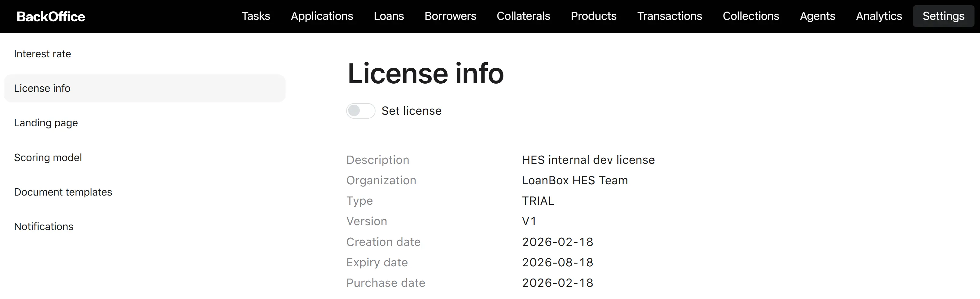Screen dimensions: 980x299
Task: Select License info in the sidebar
Action: pyautogui.click(x=145, y=88)
